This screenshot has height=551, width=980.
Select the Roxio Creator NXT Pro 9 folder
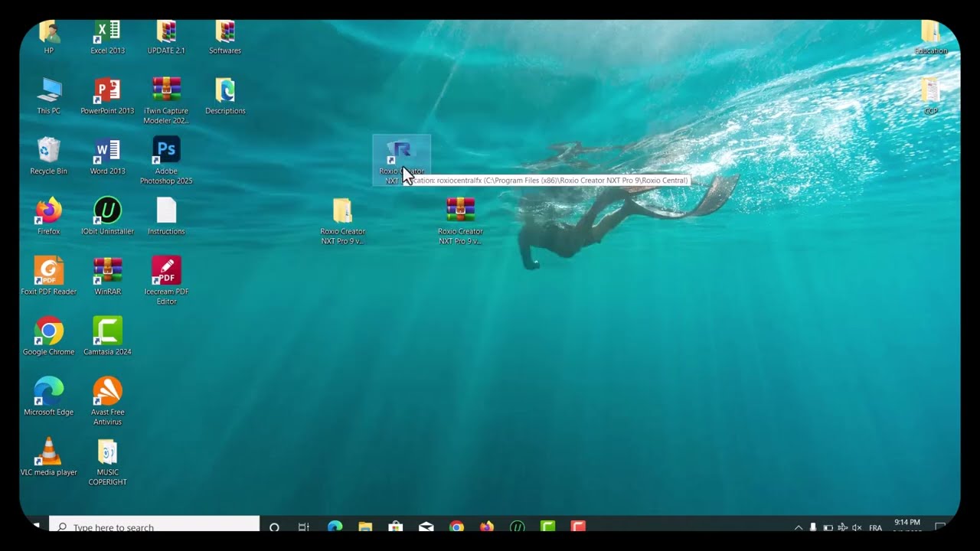click(x=342, y=220)
